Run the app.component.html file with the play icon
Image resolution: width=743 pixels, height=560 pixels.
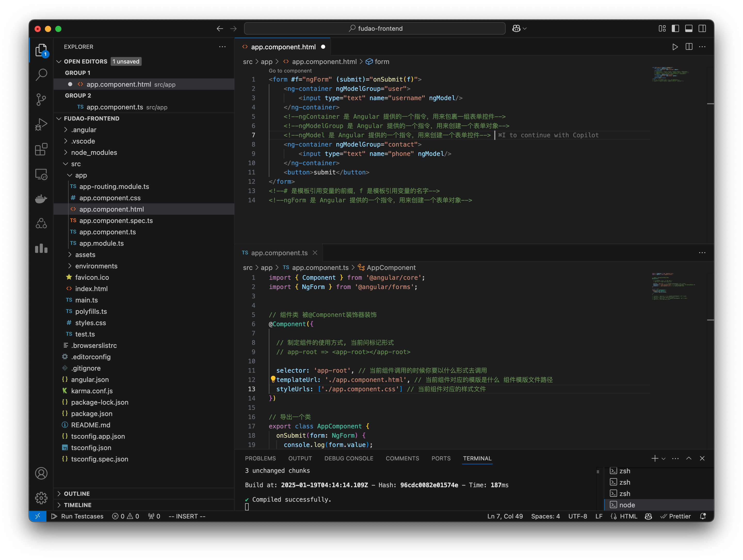coord(675,47)
